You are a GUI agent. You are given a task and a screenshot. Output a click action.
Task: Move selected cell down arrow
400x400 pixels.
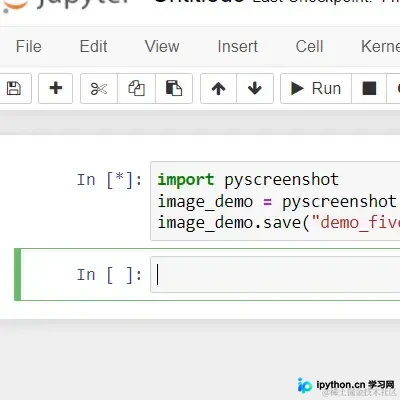point(255,89)
